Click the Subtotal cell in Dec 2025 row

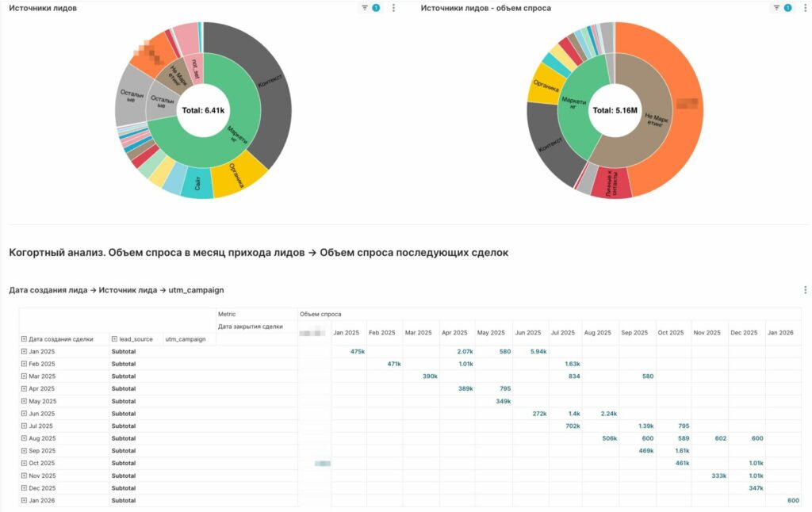click(123, 488)
